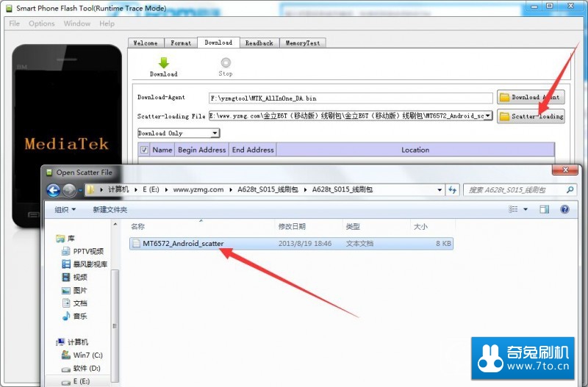Click the Location column header

tap(415, 150)
